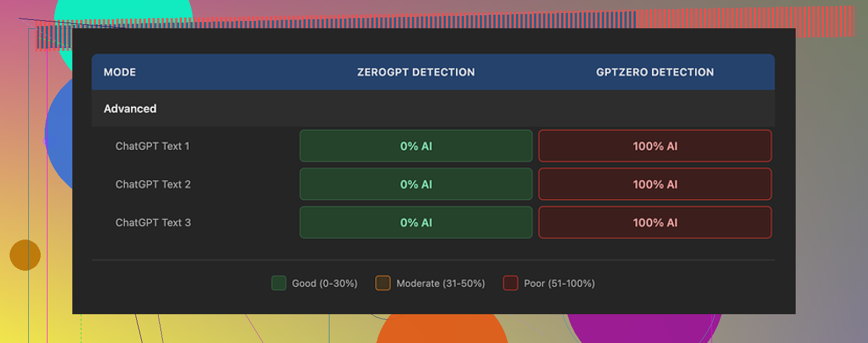Click the orange Moderate legend swatch
Viewport: 868px width, 343px height.
[383, 283]
